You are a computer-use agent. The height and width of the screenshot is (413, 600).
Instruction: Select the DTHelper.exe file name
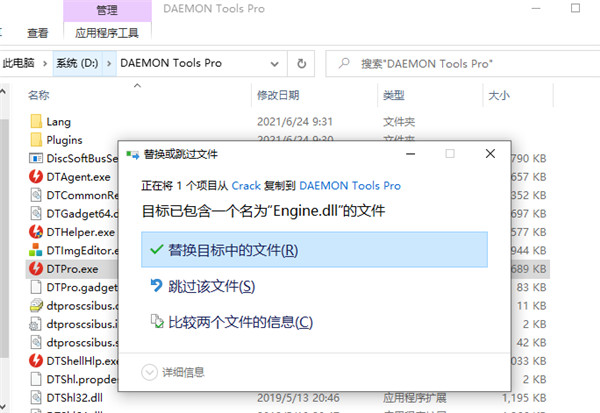point(80,232)
